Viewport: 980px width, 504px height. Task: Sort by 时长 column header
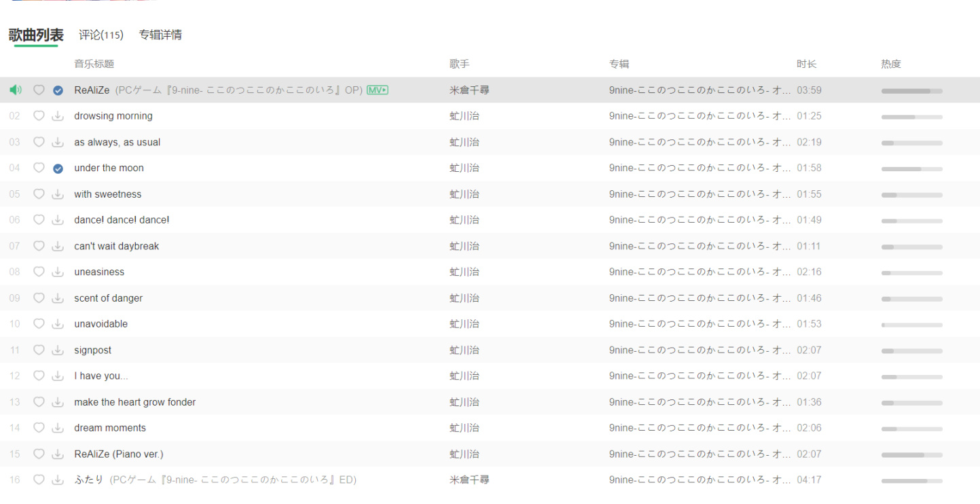[x=807, y=64]
